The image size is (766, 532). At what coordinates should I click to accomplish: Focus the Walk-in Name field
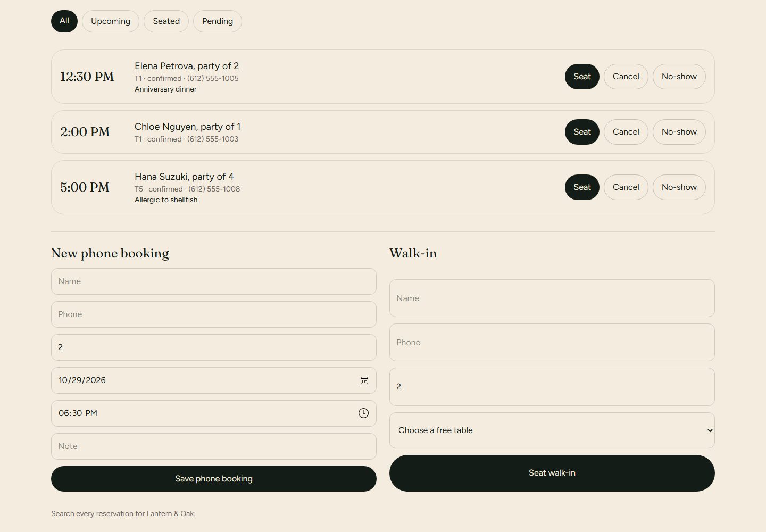[552, 298]
